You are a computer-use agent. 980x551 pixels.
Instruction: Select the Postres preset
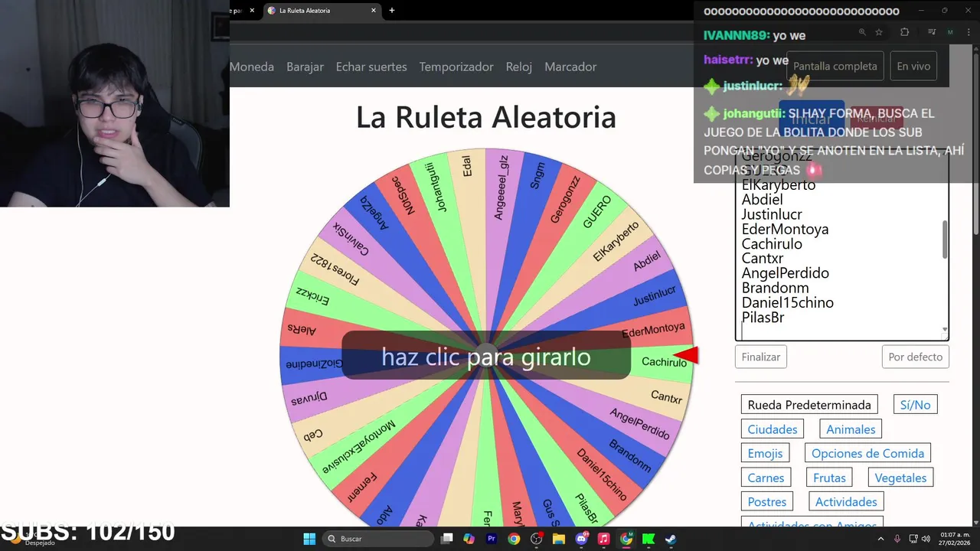pyautogui.click(x=767, y=502)
